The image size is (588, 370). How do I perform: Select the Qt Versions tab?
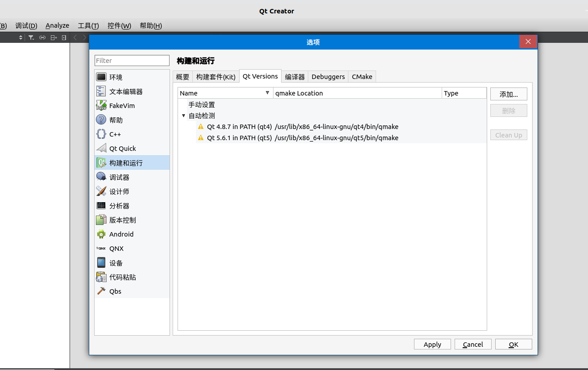click(260, 76)
